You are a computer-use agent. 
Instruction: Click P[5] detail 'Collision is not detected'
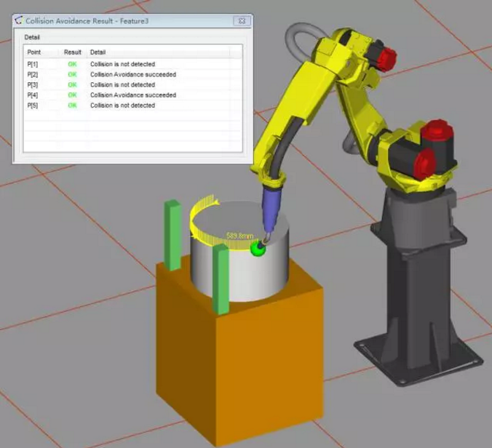[x=123, y=105]
